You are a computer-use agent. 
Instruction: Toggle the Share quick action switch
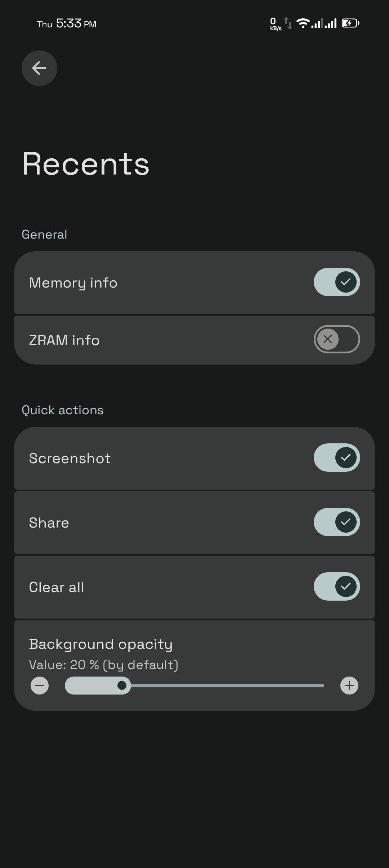(x=336, y=522)
